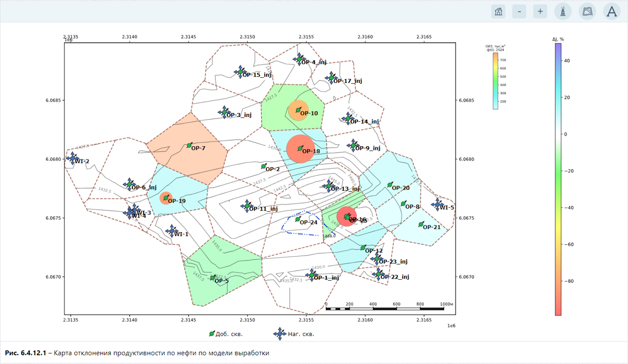
Task: Open the map layers picture icon
Action: 588,11
